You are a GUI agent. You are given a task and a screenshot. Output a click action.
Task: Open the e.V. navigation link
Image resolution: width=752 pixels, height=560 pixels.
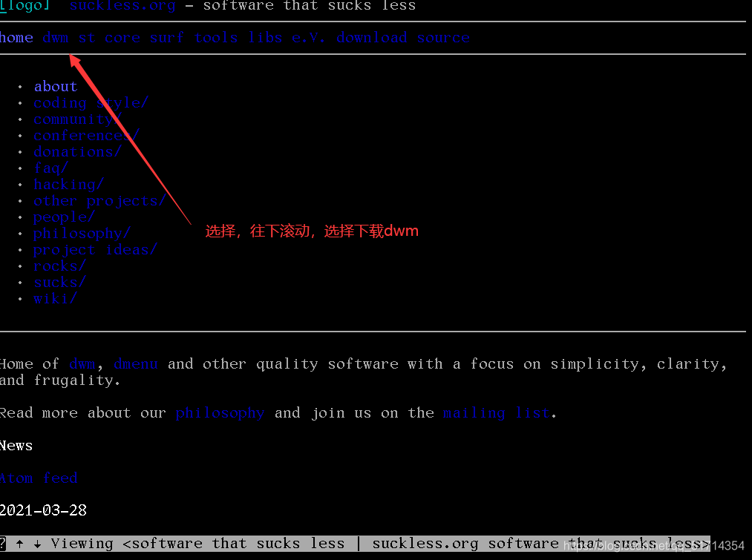(308, 37)
